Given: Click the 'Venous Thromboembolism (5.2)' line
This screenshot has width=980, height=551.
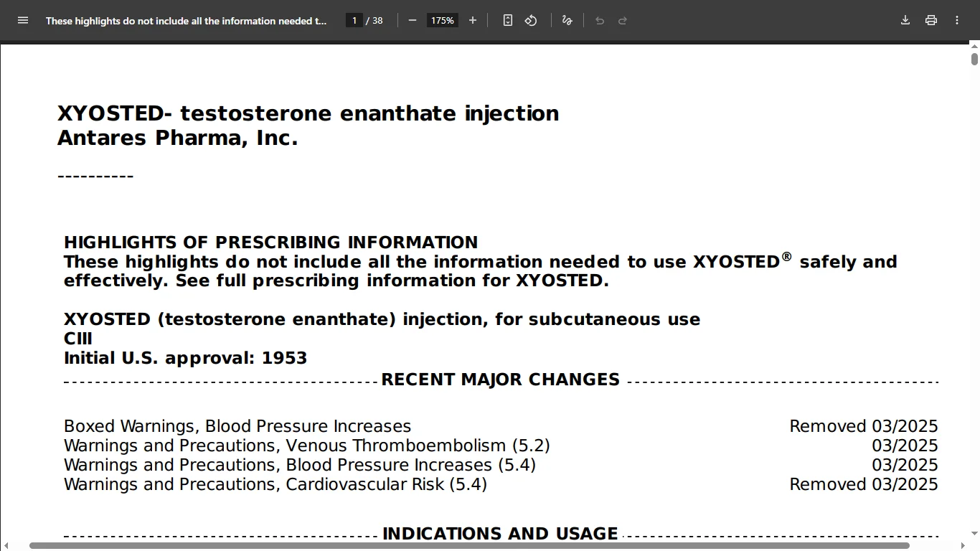Looking at the screenshot, I should coord(307,446).
